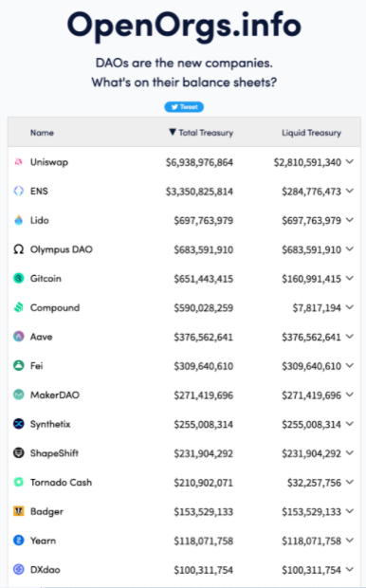Image resolution: width=366 pixels, height=588 pixels.
Task: Click the Synthetix dark blue icon
Action: 18,424
